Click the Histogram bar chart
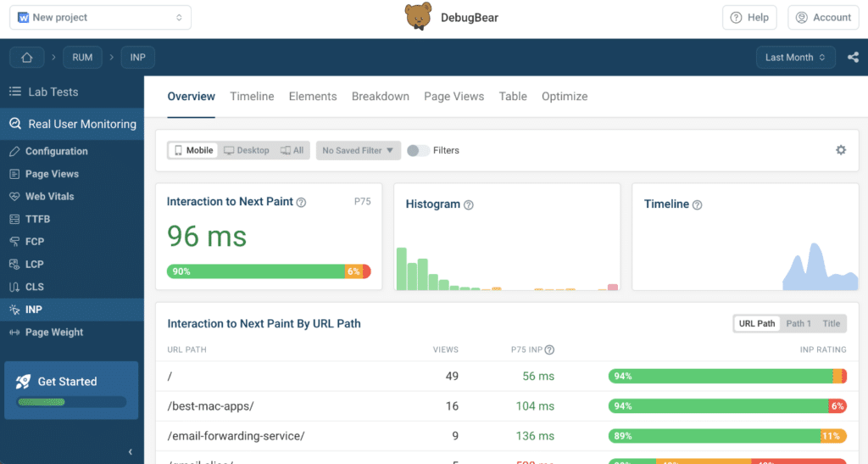Image resolution: width=868 pixels, height=464 pixels. tap(507, 269)
